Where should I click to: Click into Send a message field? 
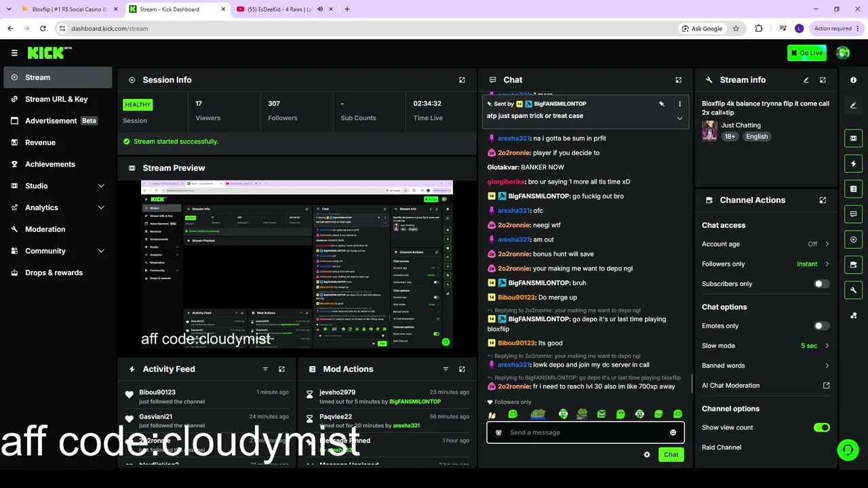(x=585, y=432)
